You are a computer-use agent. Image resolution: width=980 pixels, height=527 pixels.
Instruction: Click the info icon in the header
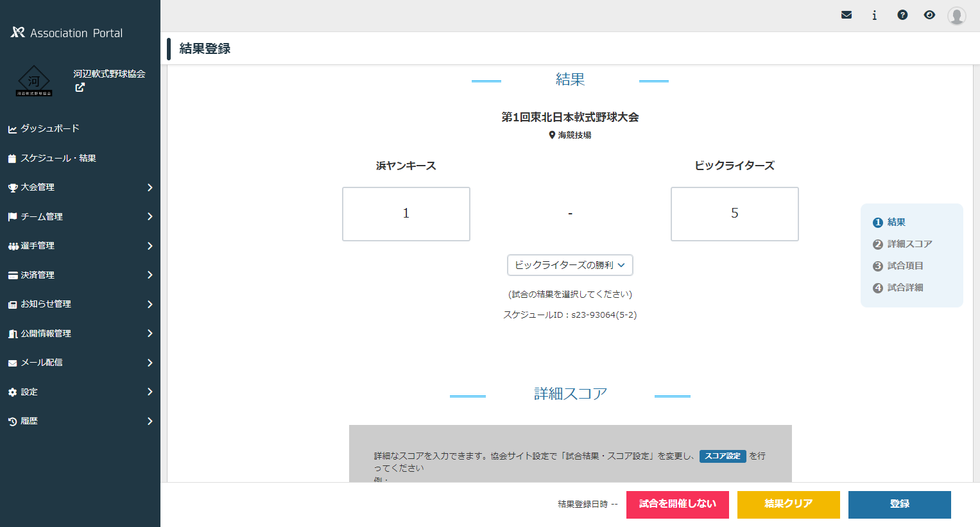[874, 14]
